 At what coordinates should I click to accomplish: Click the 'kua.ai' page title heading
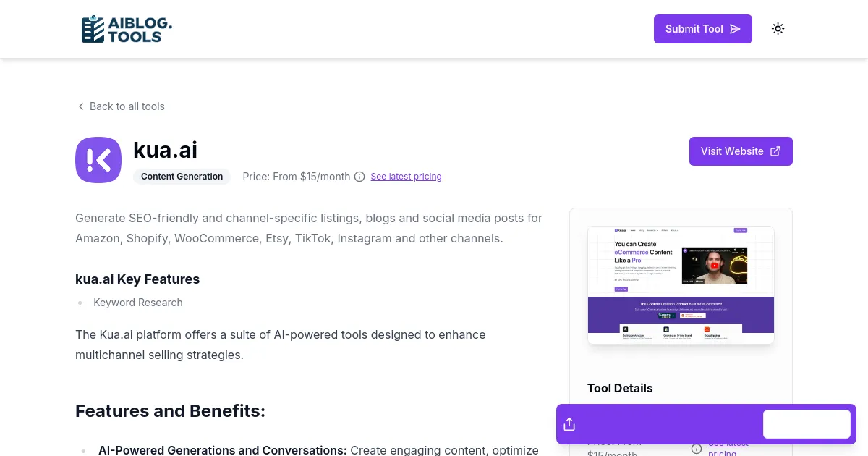(x=166, y=150)
